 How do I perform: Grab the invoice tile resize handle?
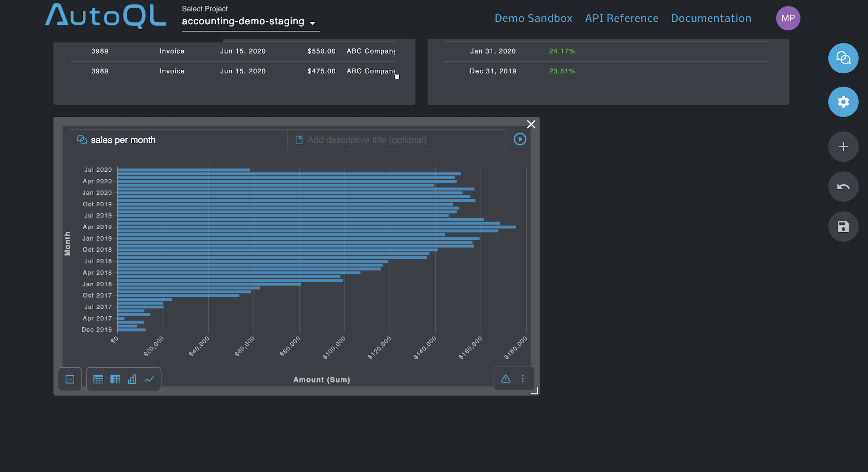click(x=397, y=77)
